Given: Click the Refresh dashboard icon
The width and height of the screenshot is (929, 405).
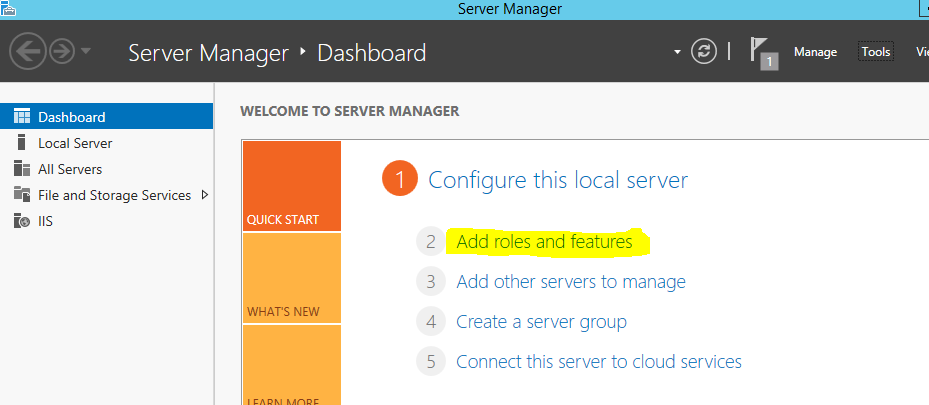Looking at the screenshot, I should [704, 52].
